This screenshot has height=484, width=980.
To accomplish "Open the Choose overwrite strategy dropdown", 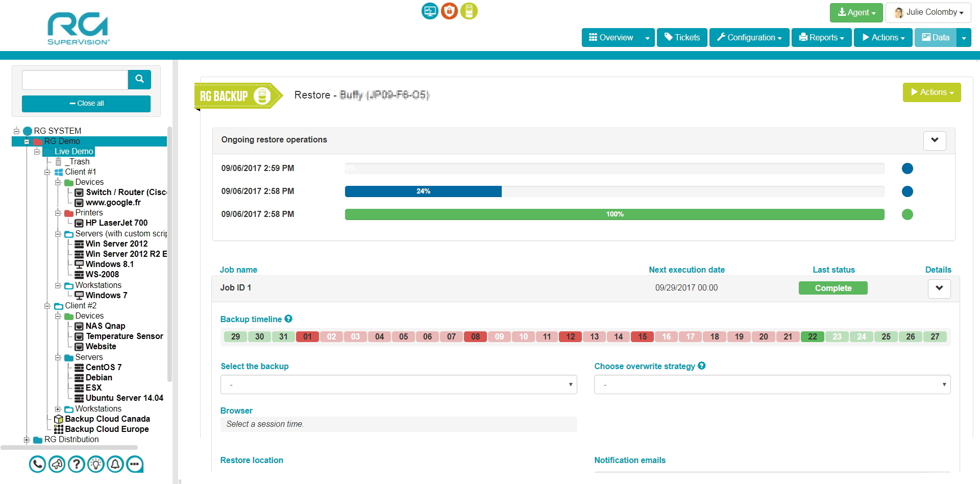I will click(x=772, y=384).
